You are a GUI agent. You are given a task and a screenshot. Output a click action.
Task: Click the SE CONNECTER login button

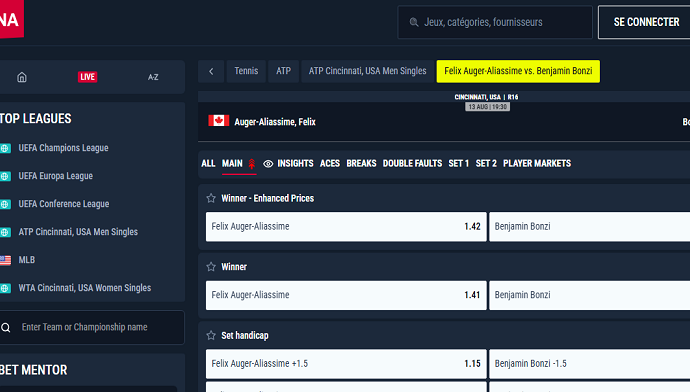[644, 22]
